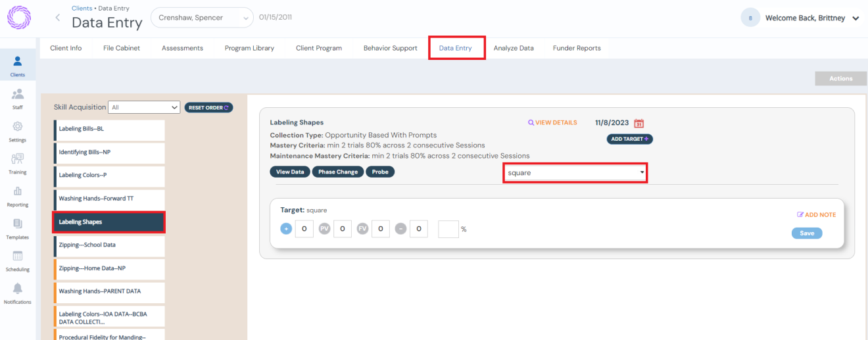868x340 pixels.
Task: Open Reporting chart icon in sidebar
Action: [18, 191]
